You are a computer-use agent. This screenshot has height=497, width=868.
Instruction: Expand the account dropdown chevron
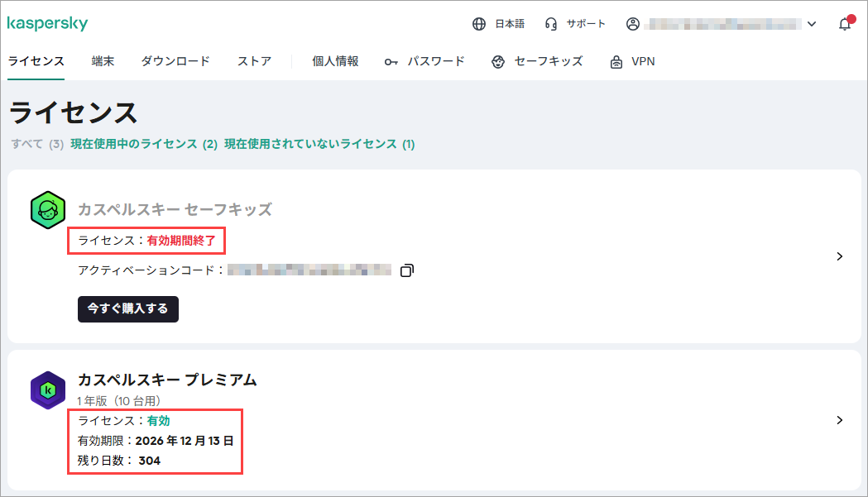[x=812, y=24]
